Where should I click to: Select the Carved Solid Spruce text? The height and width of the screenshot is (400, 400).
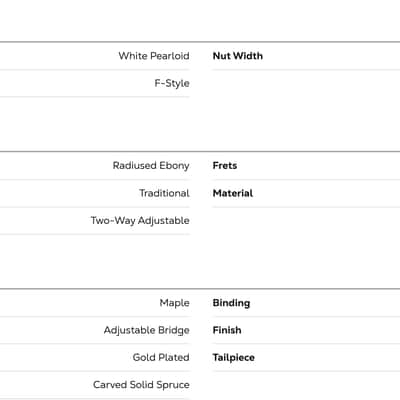(x=141, y=385)
